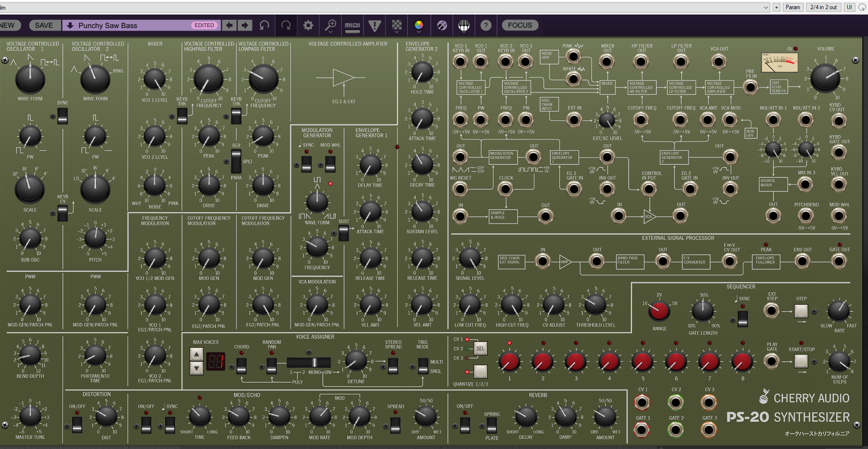
Task: Open the keyboard icon dropdown
Action: 464,26
